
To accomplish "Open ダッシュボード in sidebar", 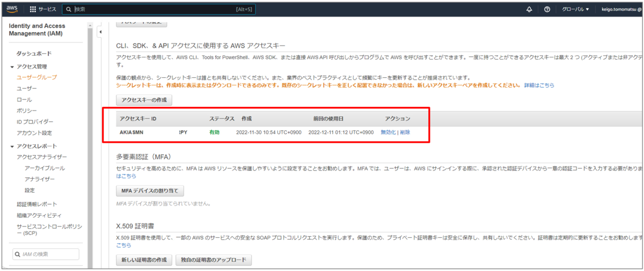I will 34,54.
